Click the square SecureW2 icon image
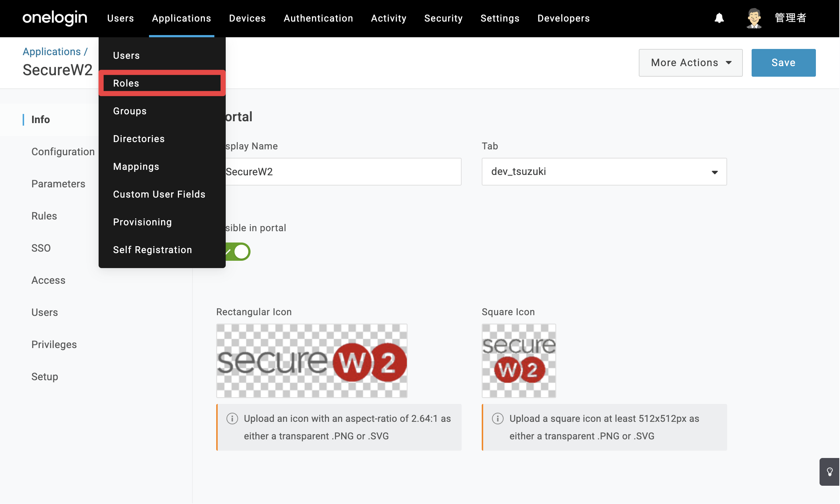Viewport: 840px width, 504px height. pyautogui.click(x=519, y=361)
